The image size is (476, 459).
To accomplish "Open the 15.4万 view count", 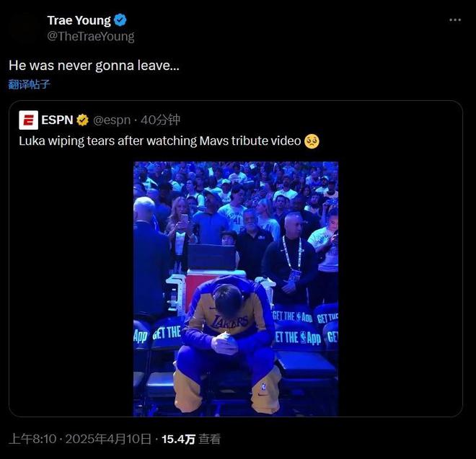I will coord(179,439).
